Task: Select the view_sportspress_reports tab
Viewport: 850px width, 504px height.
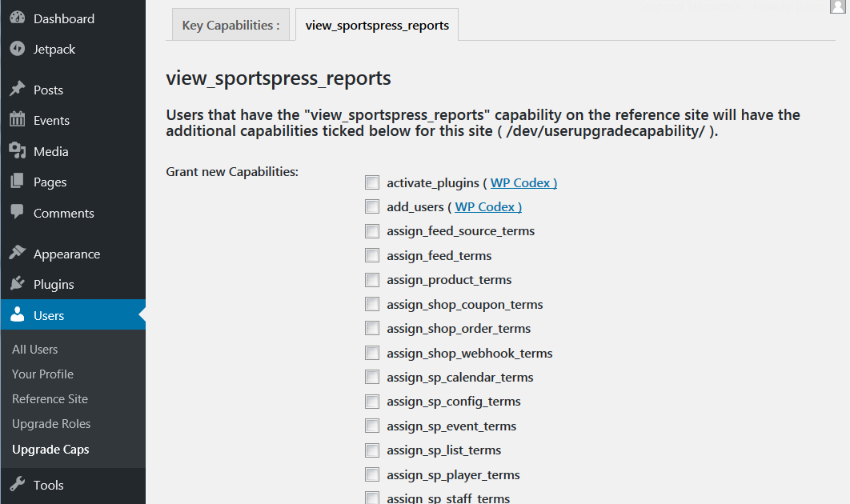Action: 377,25
